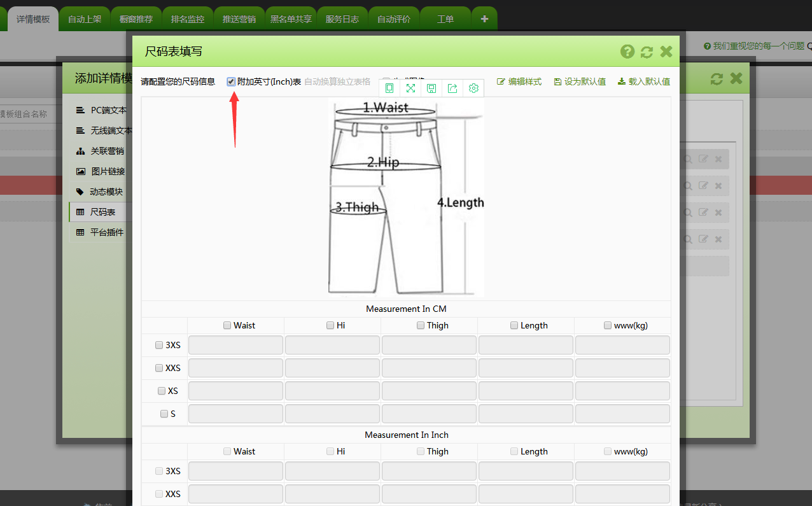Screen dimensions: 812x506
Task: Click 载入默认值 to load defaults
Action: click(x=644, y=81)
